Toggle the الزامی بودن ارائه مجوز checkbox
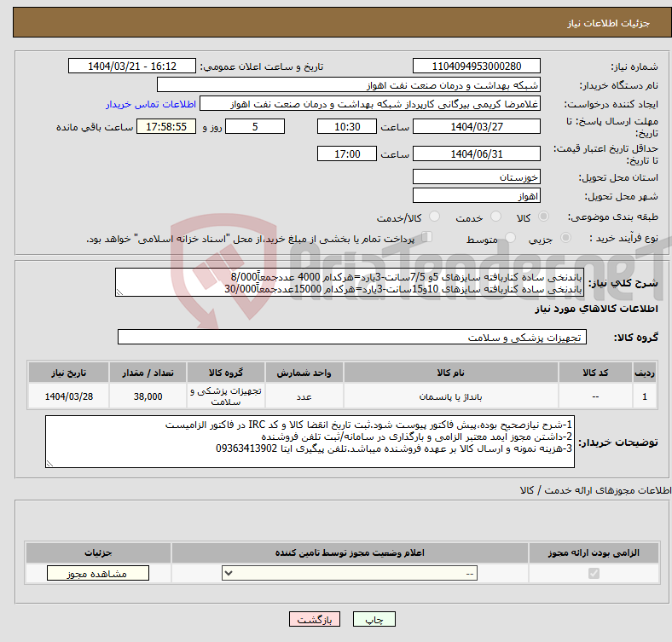 594,574
